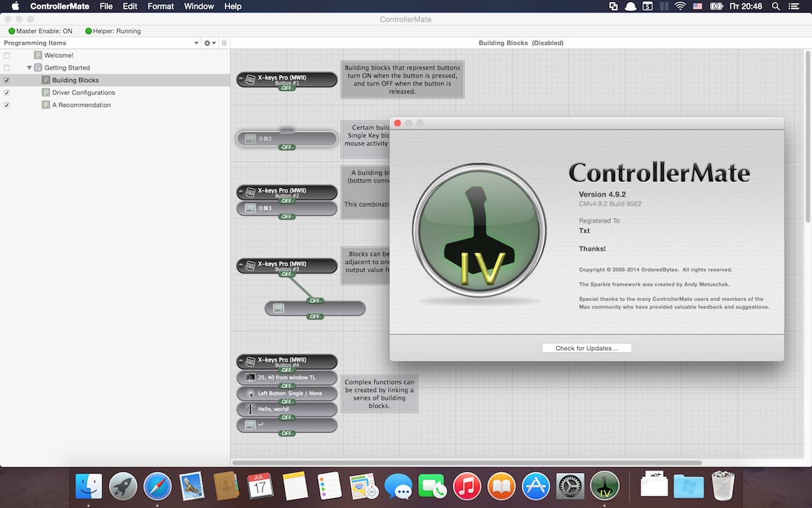The width and height of the screenshot is (812, 508).
Task: Open the Edit menu
Action: coord(130,6)
